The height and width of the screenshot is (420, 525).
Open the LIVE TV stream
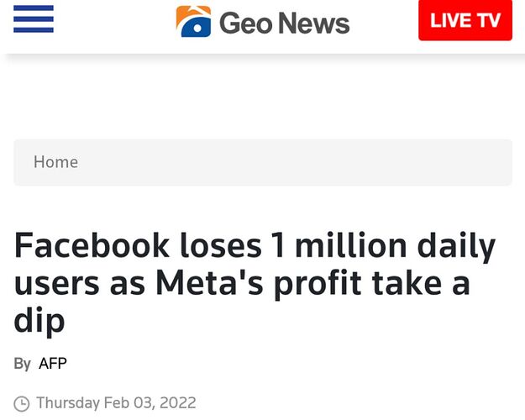[x=465, y=20]
